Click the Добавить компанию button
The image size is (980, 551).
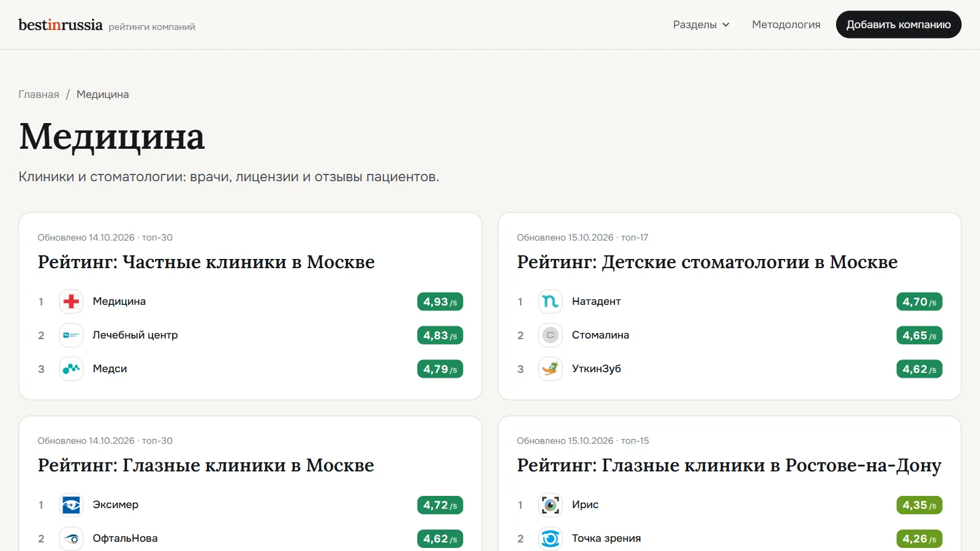coord(899,24)
